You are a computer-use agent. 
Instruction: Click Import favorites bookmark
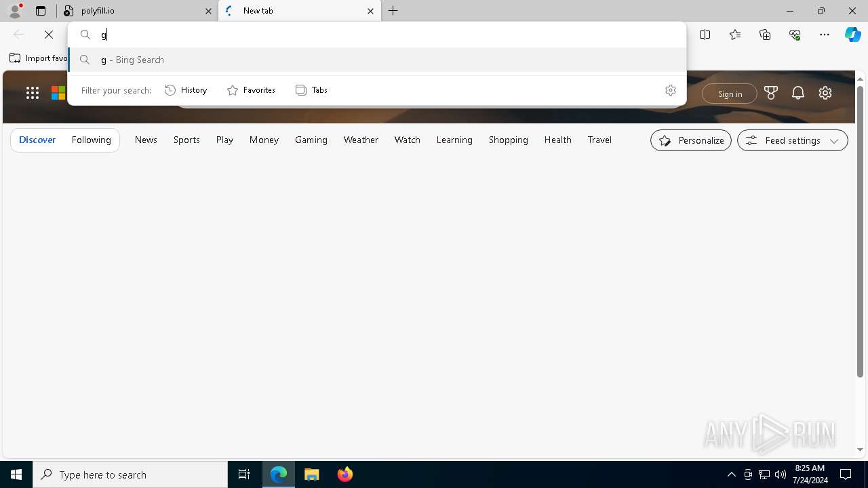click(x=39, y=58)
